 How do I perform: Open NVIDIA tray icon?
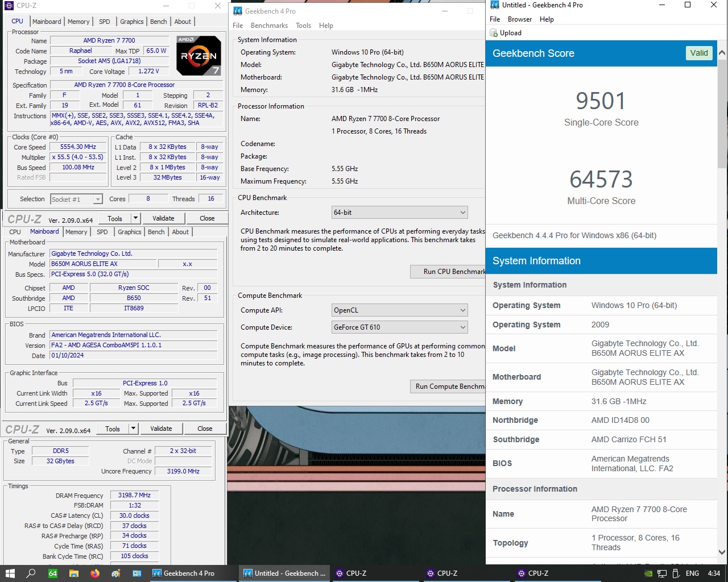tap(648, 573)
